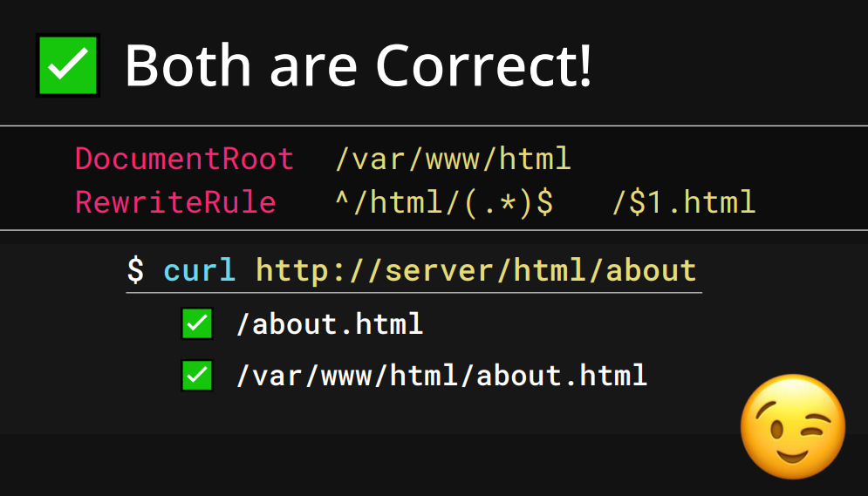Click the green checkbox next to /about.html

pyautogui.click(x=197, y=323)
